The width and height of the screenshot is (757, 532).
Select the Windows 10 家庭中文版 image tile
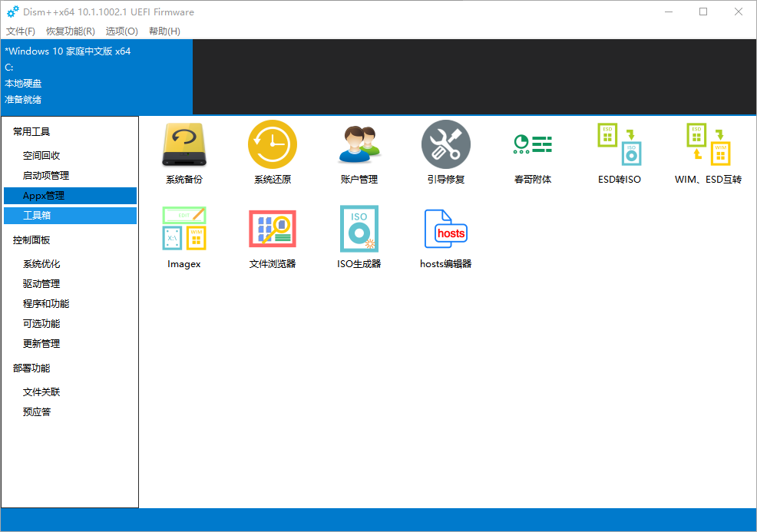pyautogui.click(x=96, y=75)
